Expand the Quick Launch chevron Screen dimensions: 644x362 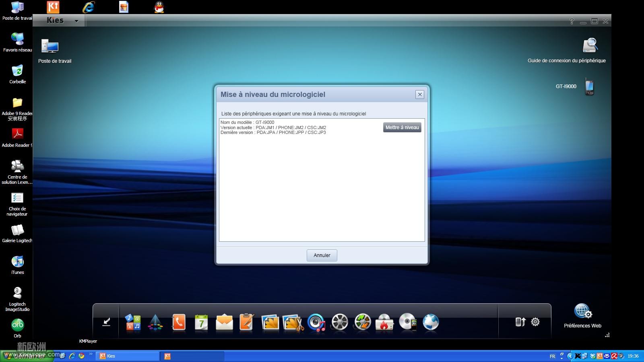point(91,354)
